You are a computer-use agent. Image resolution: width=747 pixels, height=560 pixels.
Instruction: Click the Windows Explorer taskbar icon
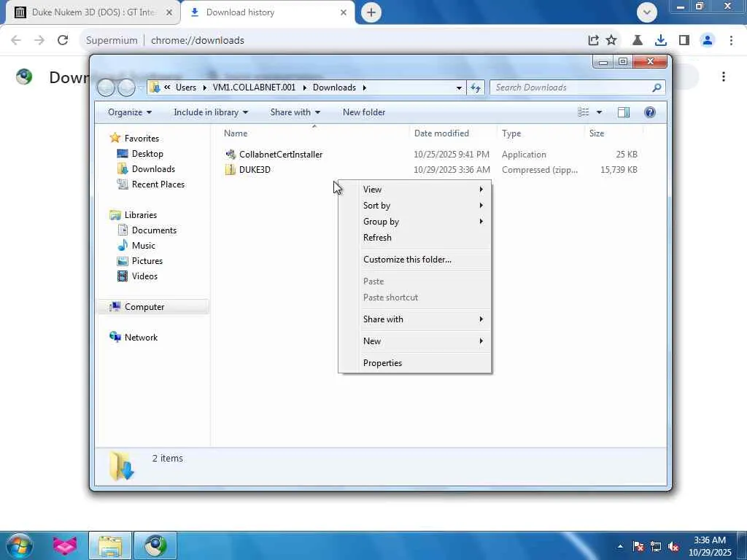110,545
